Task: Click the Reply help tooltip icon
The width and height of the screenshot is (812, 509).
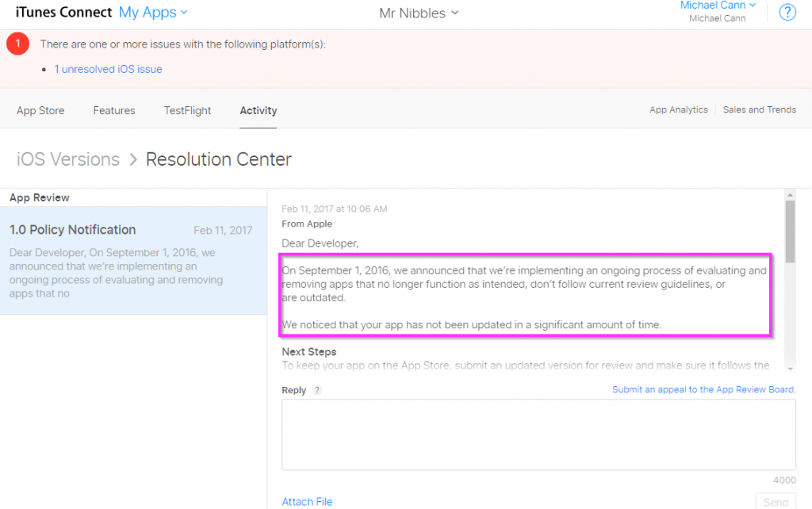Action: 317,390
